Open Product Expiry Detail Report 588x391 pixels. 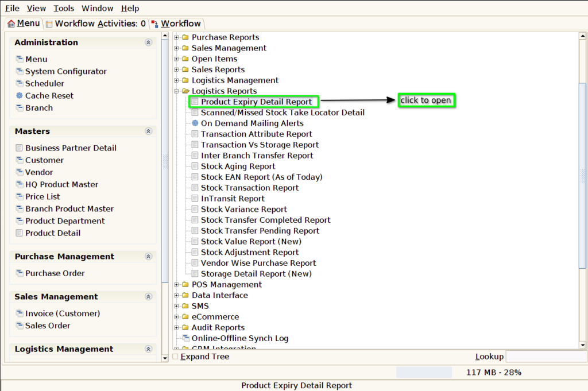(x=256, y=102)
